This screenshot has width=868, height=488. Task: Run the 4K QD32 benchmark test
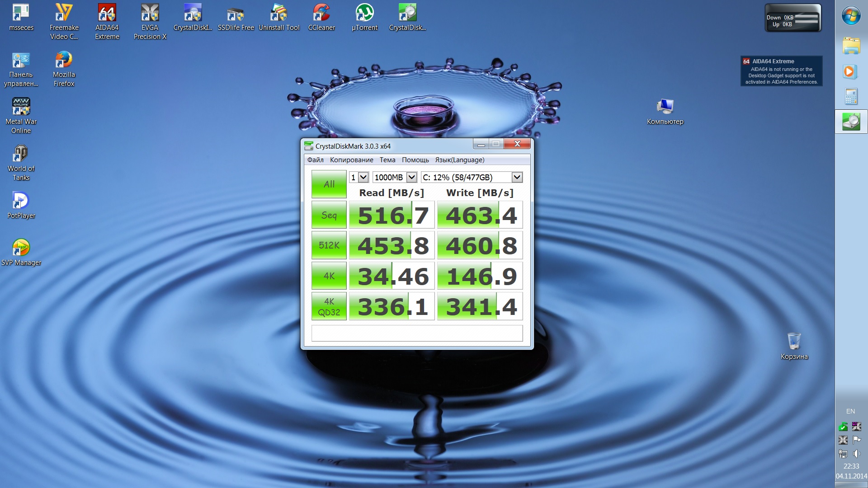(x=329, y=307)
